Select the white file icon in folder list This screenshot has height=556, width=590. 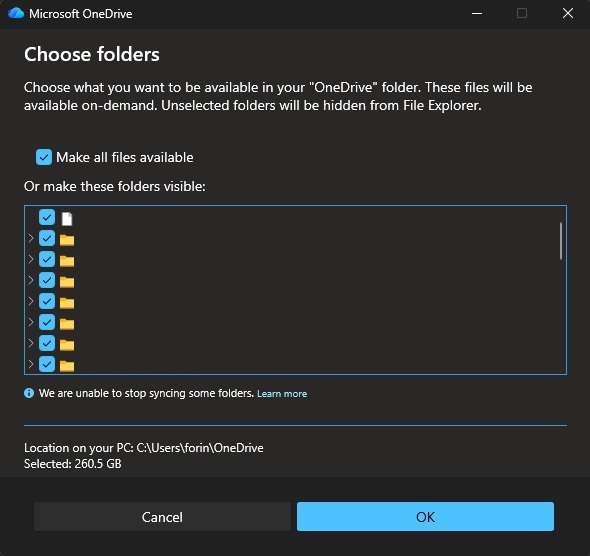click(x=67, y=219)
